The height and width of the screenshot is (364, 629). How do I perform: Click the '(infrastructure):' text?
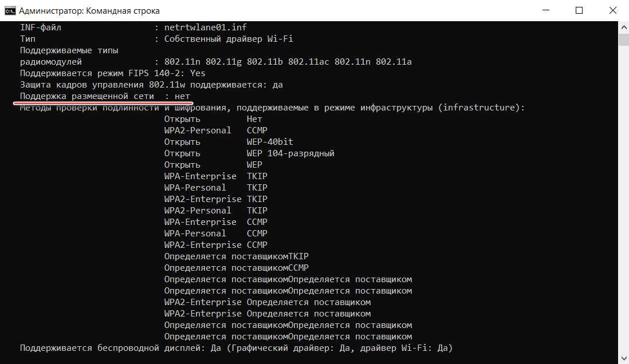pos(481,108)
